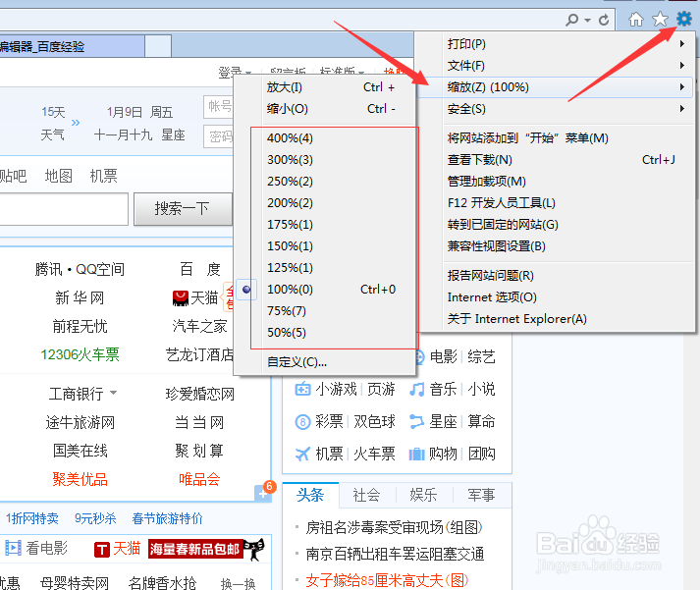700x590 pixels.
Task: Click the 购物 shopping bag icon
Action: 416,454
